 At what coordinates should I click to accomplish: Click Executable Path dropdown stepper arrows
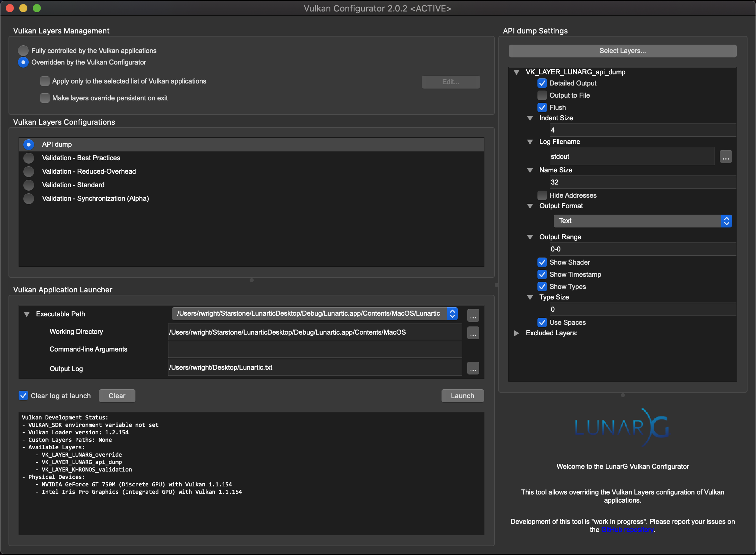[x=452, y=314]
